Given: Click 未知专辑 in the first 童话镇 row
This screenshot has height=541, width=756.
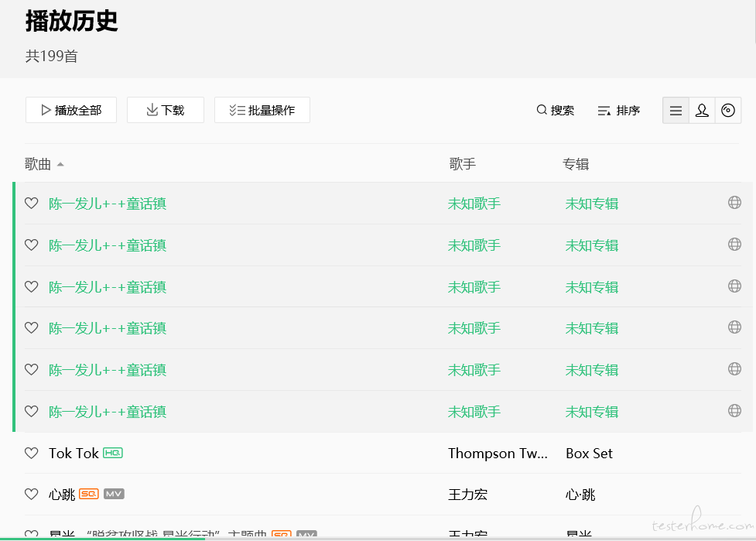Looking at the screenshot, I should pyautogui.click(x=592, y=204).
